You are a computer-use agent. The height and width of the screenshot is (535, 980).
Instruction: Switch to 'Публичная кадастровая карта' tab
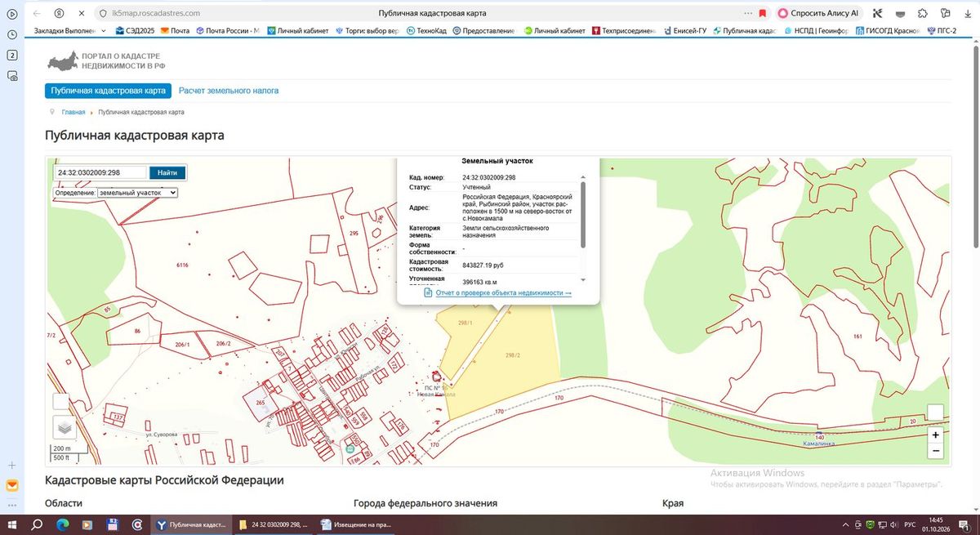coord(108,91)
